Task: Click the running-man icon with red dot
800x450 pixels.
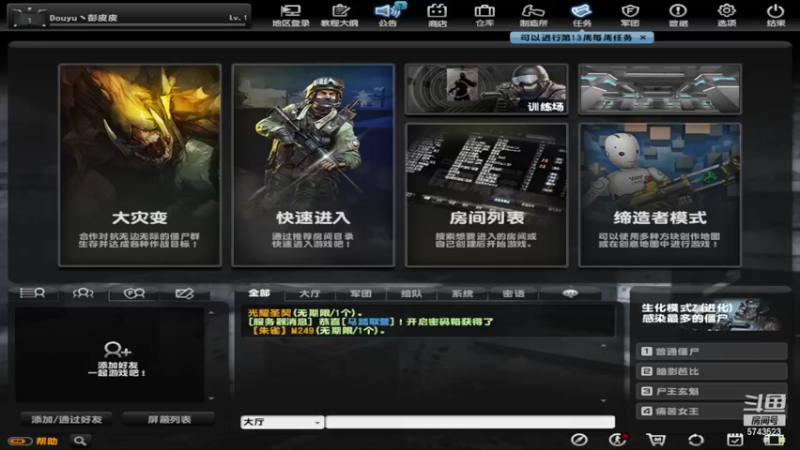Action: tap(618, 439)
